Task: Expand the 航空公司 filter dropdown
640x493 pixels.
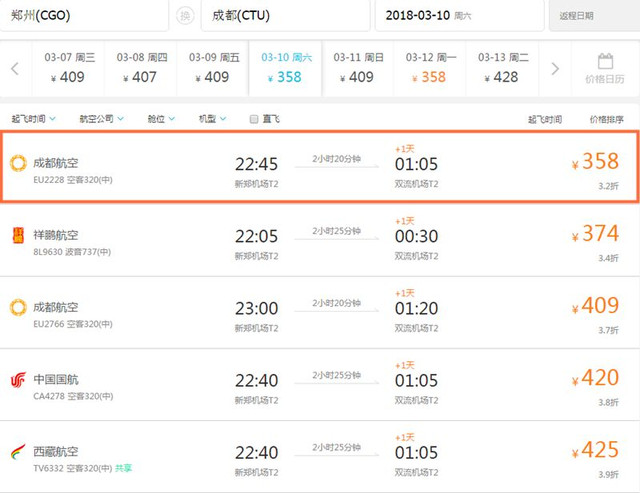Action: (101, 119)
